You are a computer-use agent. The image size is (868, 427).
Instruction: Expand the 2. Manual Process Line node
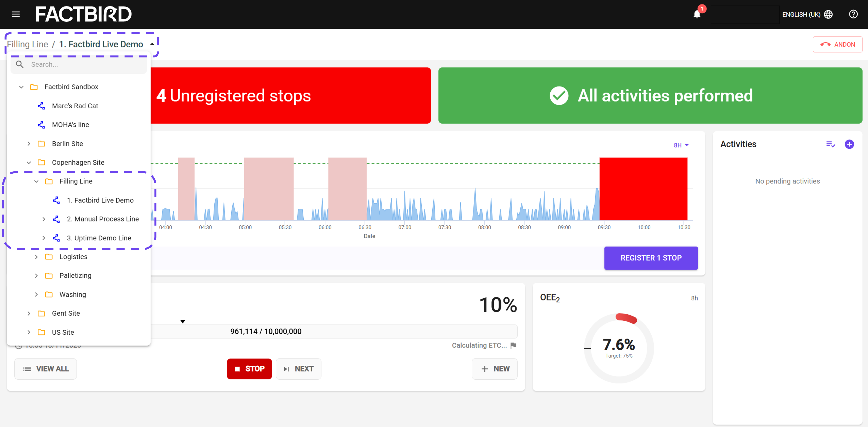[x=44, y=219]
